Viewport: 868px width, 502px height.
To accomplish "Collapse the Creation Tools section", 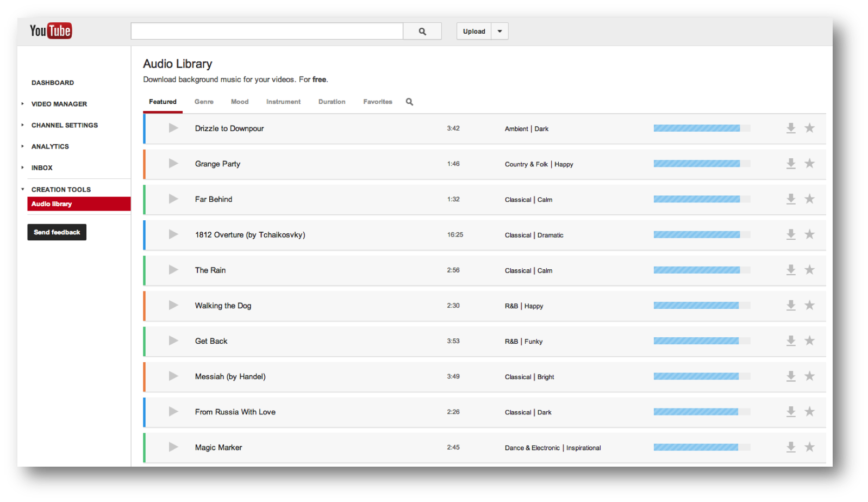I will (23, 189).
